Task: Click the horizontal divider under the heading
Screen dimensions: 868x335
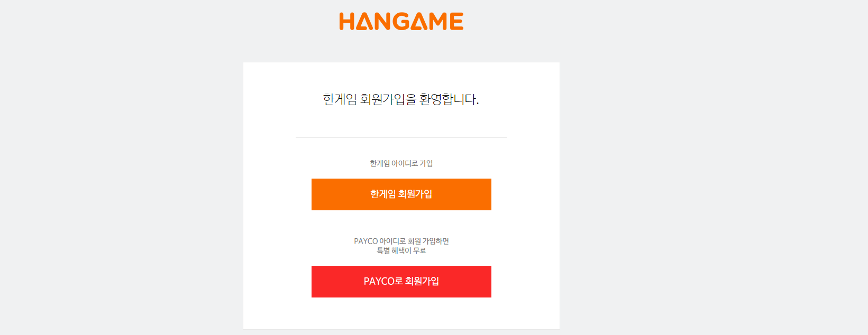Action: click(401, 137)
